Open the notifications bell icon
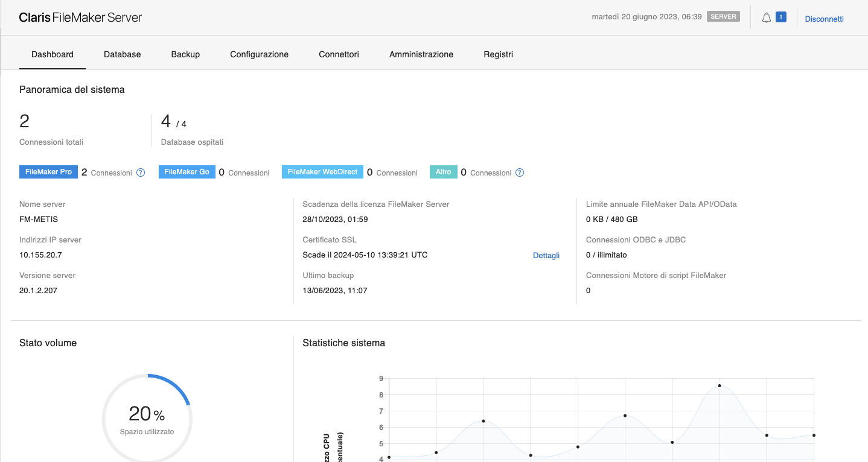This screenshot has height=462, width=868. pos(767,18)
